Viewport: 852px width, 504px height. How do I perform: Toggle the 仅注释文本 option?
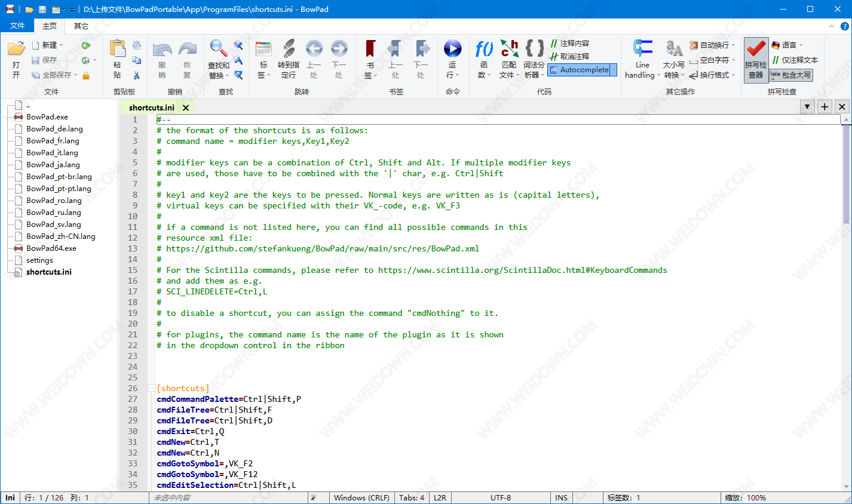795,60
